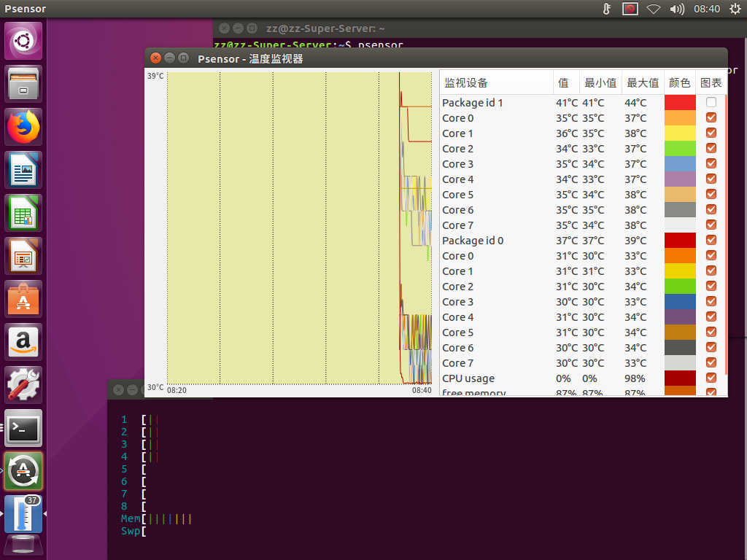Screen dimensions: 747x560
Task: Open System Settings from the dock
Action: 24,386
